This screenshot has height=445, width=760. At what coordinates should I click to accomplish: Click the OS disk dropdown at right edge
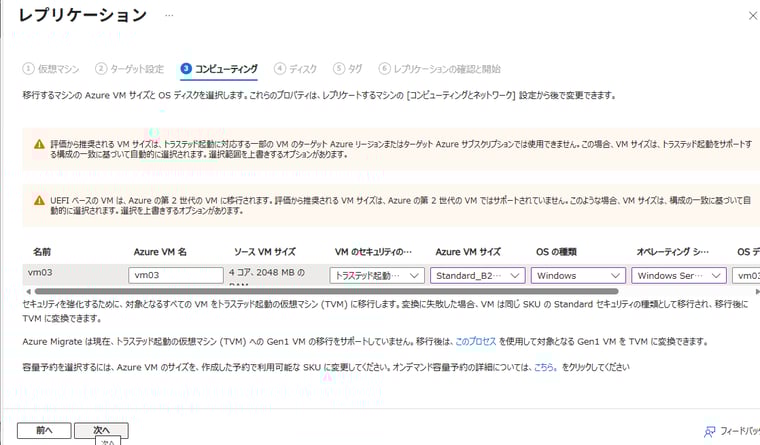click(746, 275)
